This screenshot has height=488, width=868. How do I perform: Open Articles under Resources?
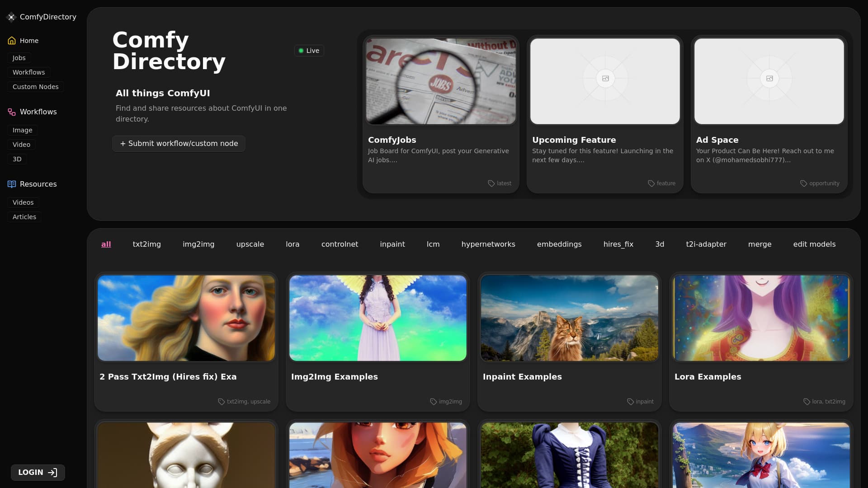point(24,217)
